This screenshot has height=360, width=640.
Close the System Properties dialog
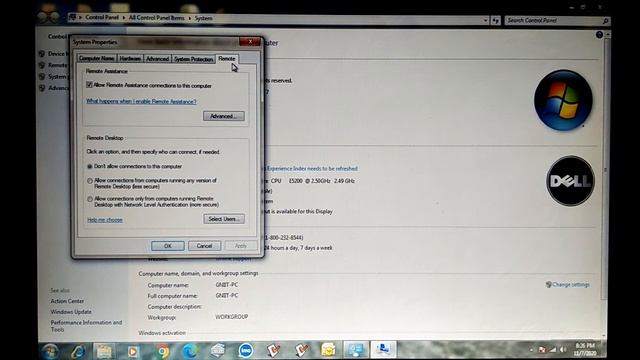pos(250,41)
